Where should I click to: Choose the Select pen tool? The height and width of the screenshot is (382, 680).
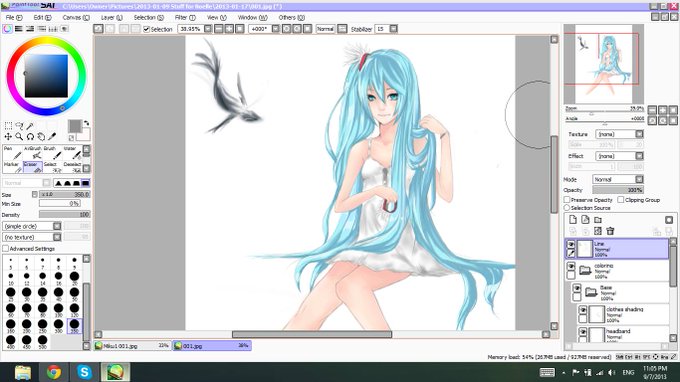pyautogui.click(x=52, y=168)
